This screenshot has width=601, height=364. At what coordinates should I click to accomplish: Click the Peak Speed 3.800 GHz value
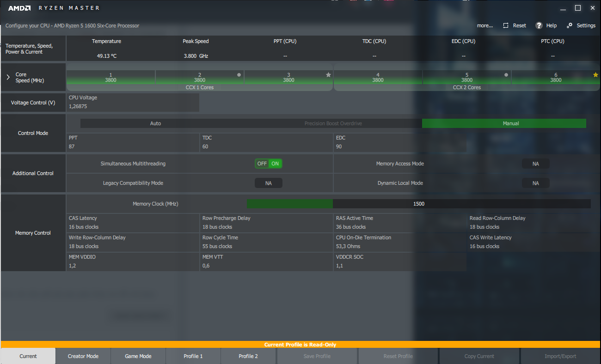point(196,56)
